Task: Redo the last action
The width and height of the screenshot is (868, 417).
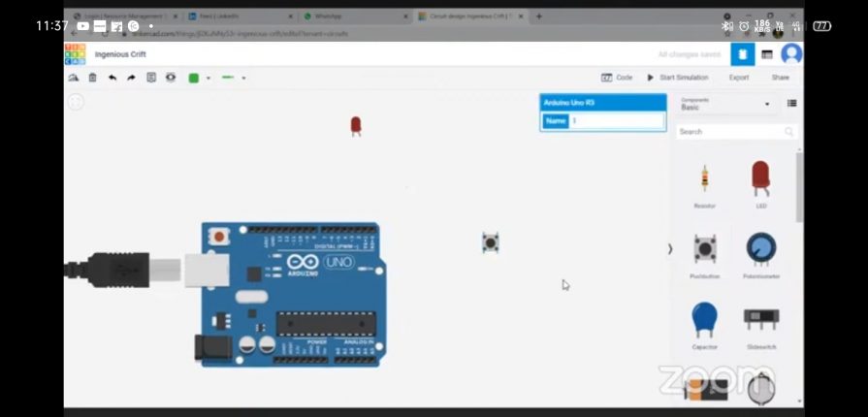Action: 131,79
